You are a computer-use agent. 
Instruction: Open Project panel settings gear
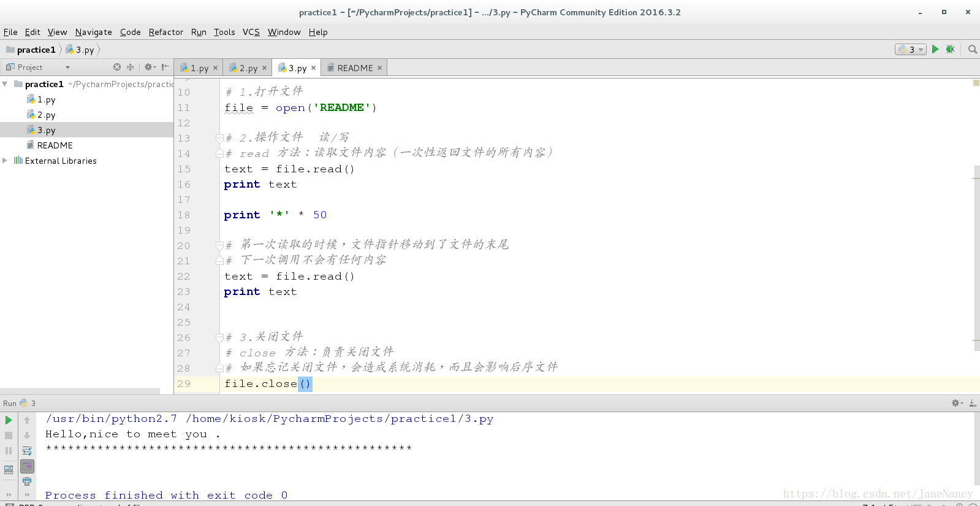(149, 67)
